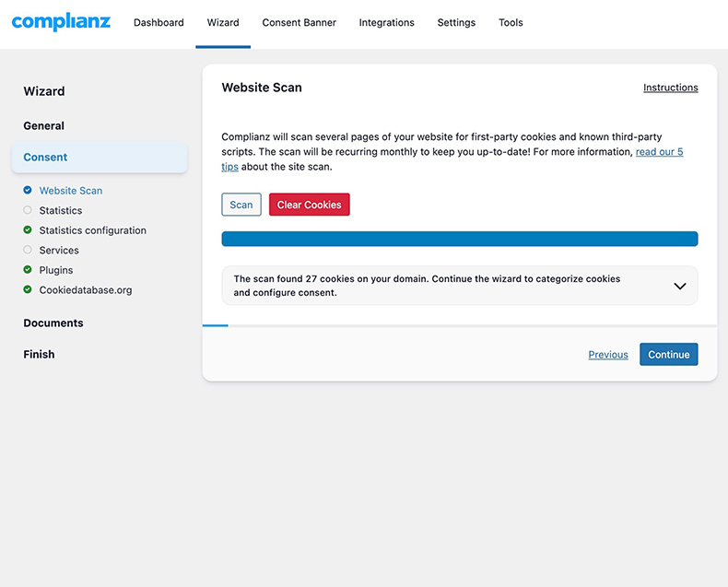Open the Settings tab

click(456, 22)
